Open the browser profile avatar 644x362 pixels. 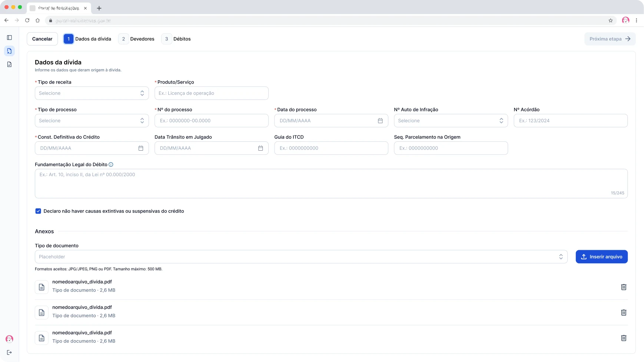[x=626, y=20]
